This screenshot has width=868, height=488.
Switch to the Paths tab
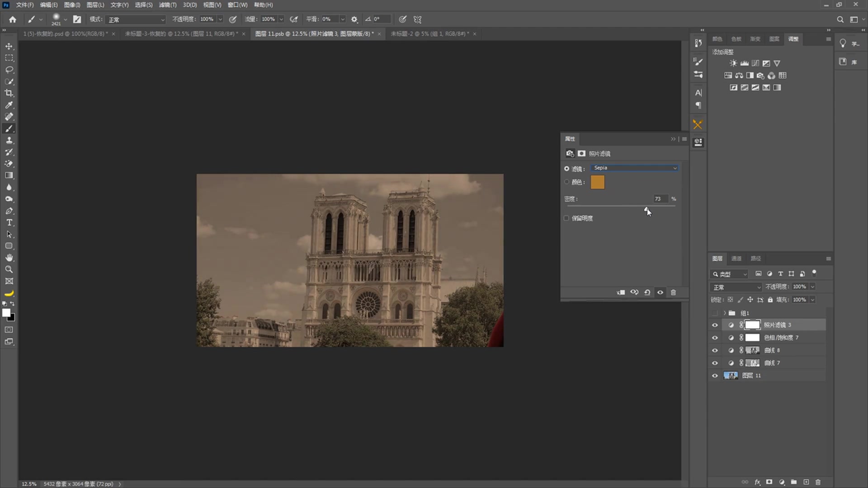[x=755, y=258]
